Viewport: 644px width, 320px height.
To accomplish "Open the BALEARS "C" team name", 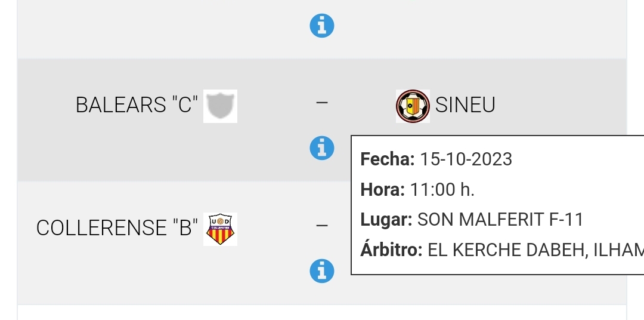I will (137, 106).
